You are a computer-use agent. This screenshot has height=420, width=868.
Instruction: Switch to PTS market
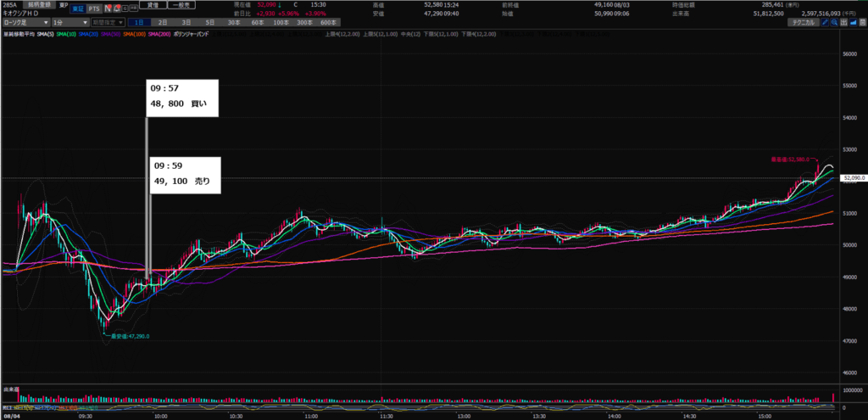coord(93,8)
